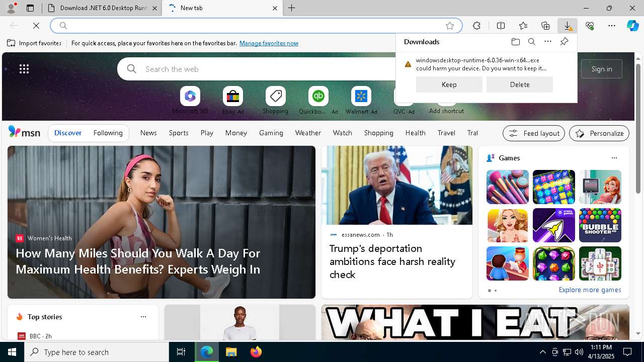Open Task View on the taskbar
Viewport: 644px width, 362px height.
point(181,352)
